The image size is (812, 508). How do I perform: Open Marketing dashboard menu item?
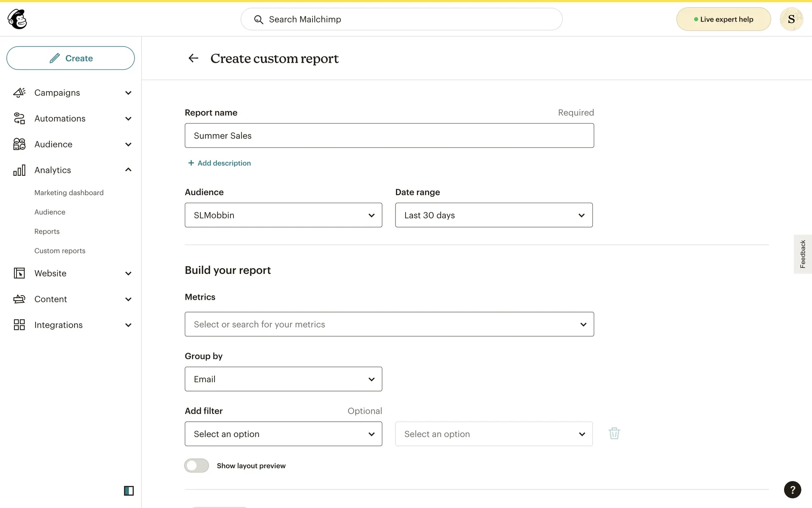click(69, 193)
